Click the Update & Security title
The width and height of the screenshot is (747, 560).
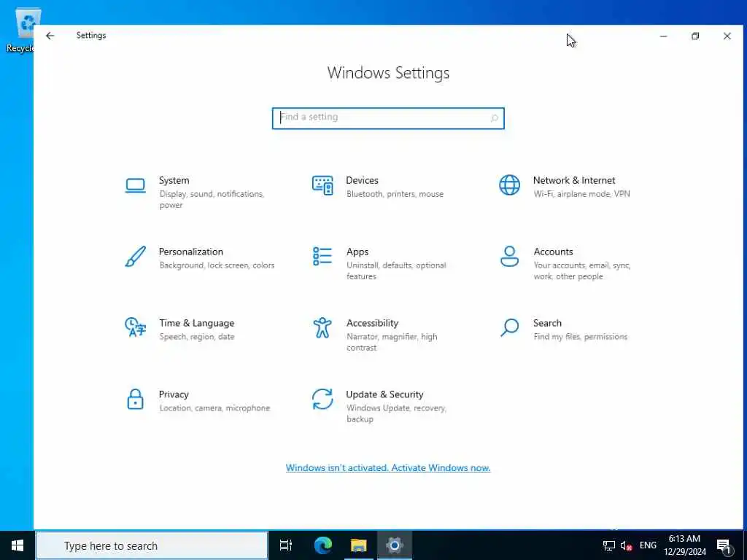pos(384,394)
